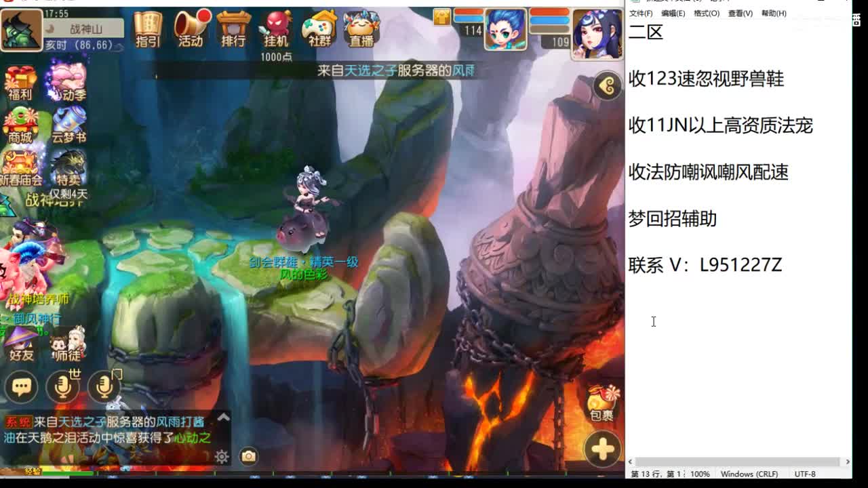Click Notepad horizontal scrollbar left arrow
Image resolution: width=868 pixels, height=488 pixels.
pyautogui.click(x=631, y=462)
